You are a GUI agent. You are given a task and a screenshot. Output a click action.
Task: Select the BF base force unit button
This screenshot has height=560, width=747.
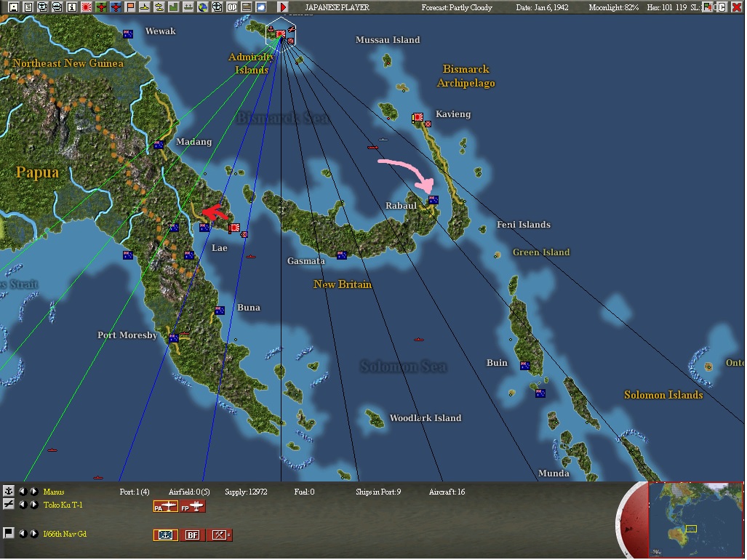click(193, 535)
